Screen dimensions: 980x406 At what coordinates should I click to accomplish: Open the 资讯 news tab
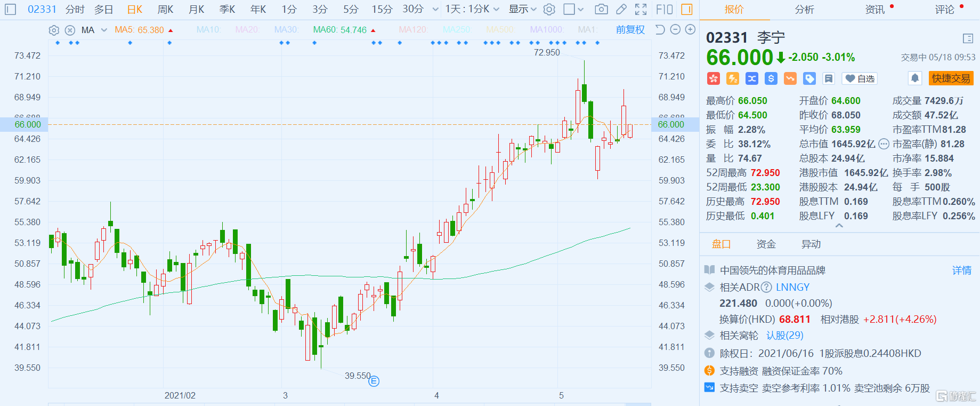pos(875,10)
